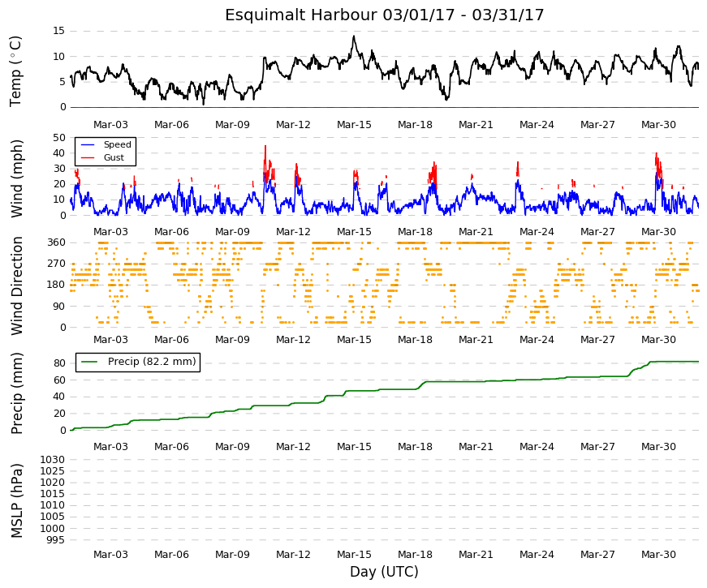
Task: Click the Day (UTC) x-axis label
Action: tap(384, 573)
